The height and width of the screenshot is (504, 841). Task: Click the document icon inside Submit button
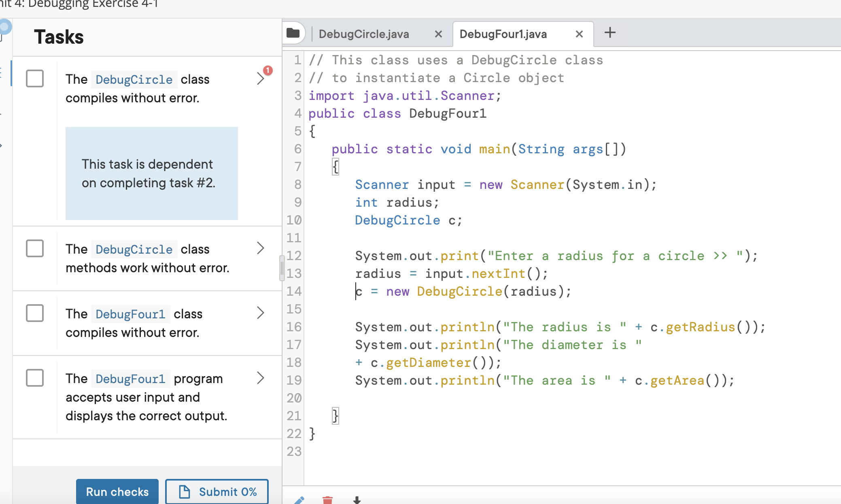pos(185,491)
